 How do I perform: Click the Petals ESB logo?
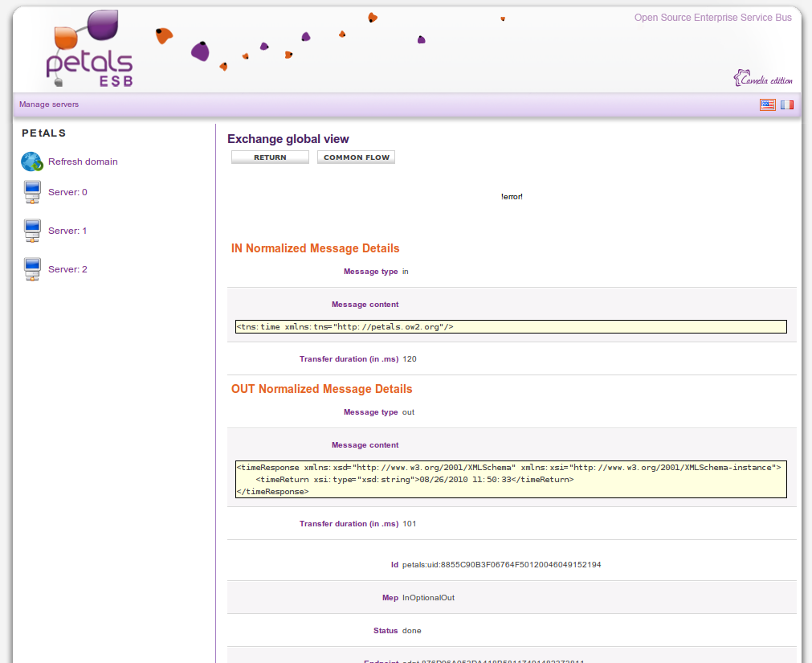tap(88, 50)
